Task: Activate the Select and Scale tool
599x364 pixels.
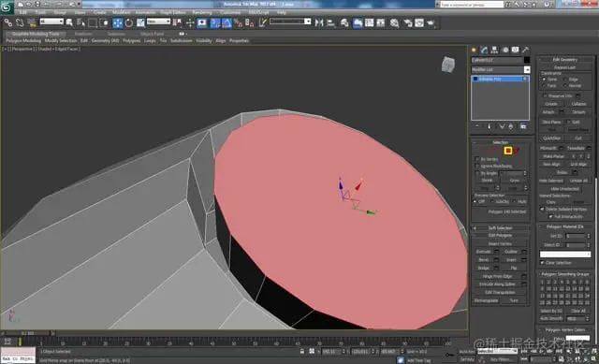Action: point(140,22)
